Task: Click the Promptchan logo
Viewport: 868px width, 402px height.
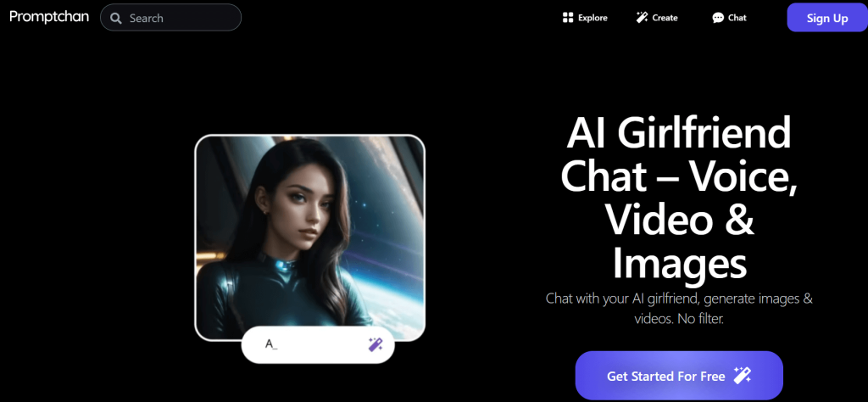Action: tap(49, 17)
